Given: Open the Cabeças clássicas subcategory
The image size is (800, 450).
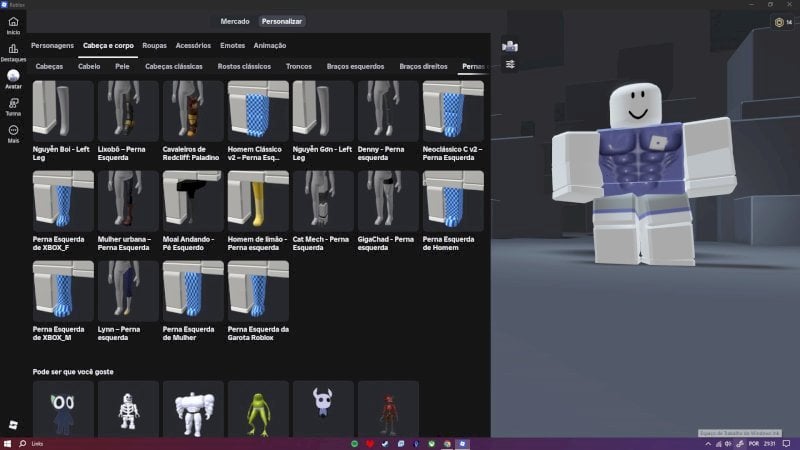Looking at the screenshot, I should click(x=173, y=66).
